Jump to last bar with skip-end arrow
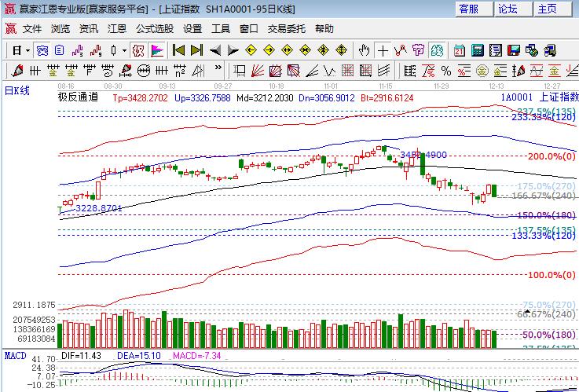Screen dimensions: 579x392 (196, 50)
